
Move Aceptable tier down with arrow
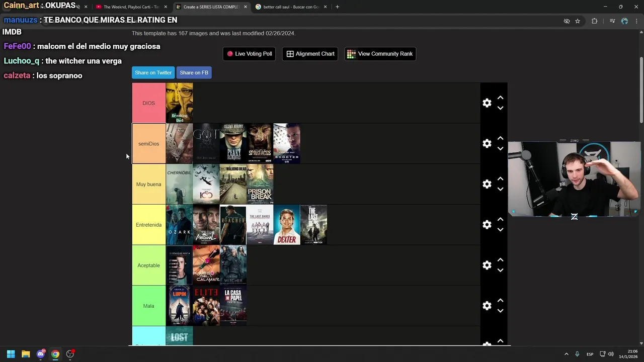click(500, 270)
